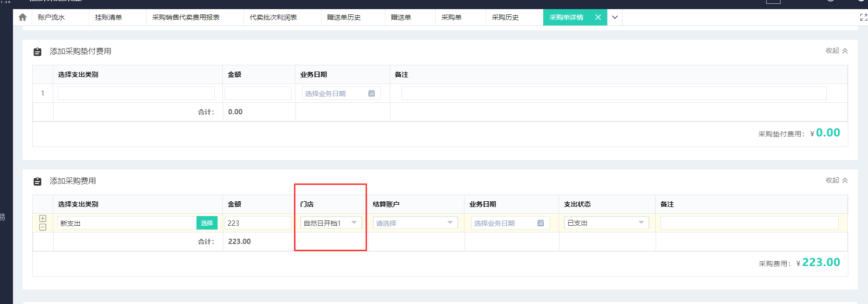Collapse the 添加采购费用 section
The image size is (868, 304).
coord(837,180)
